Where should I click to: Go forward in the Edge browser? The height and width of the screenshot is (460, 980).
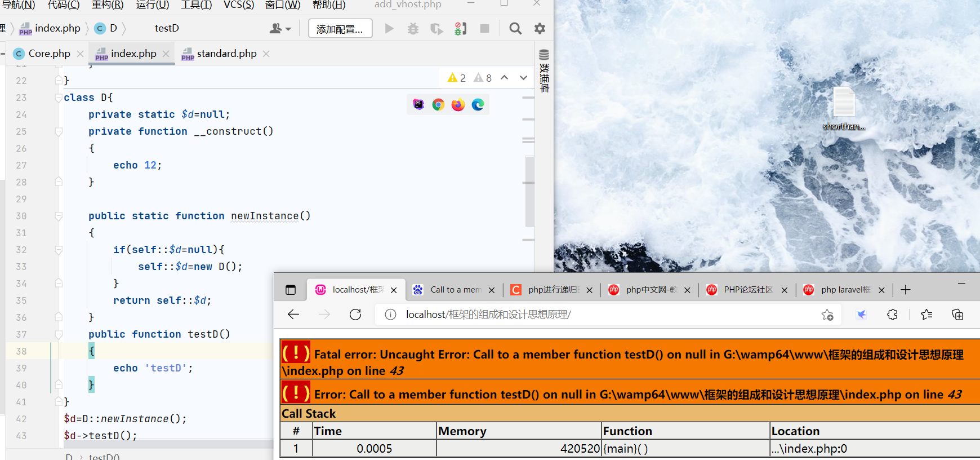324,315
